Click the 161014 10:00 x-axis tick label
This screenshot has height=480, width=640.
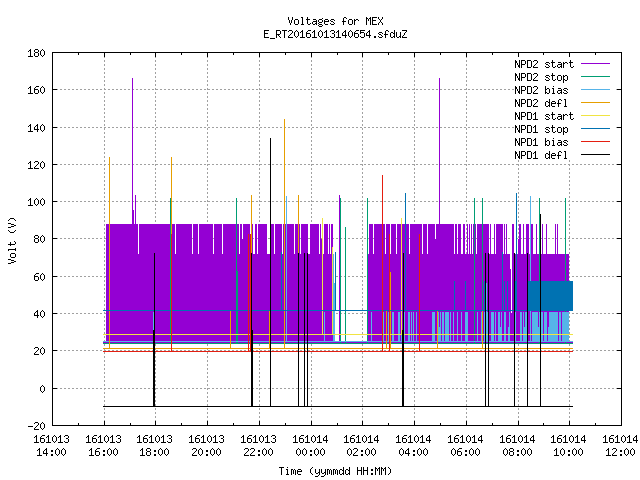click(569, 446)
